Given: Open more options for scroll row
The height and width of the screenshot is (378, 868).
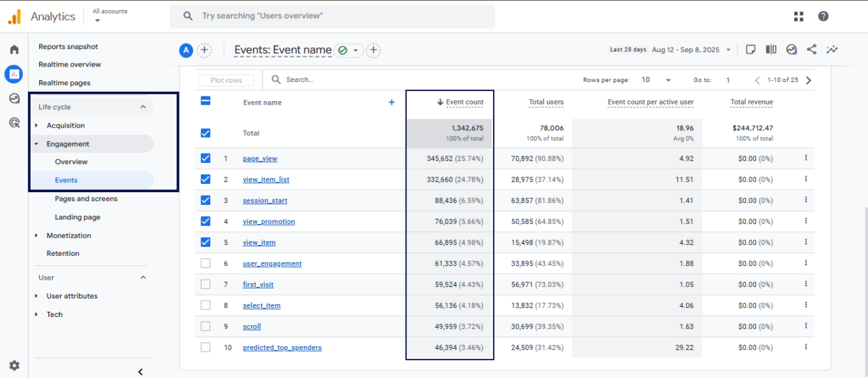Looking at the screenshot, I should 806,326.
